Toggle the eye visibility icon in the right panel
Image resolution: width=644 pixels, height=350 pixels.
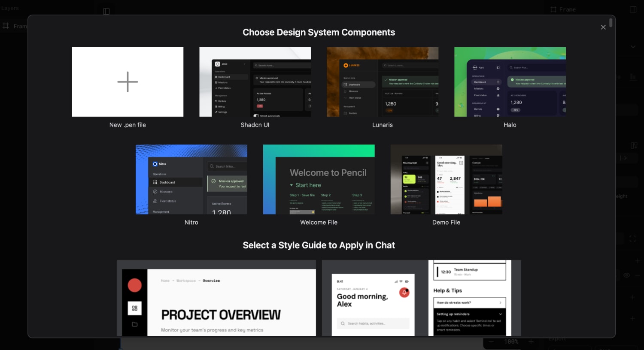627,275
